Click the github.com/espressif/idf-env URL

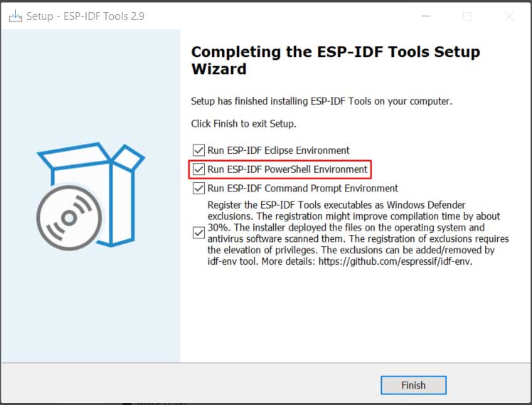(x=395, y=261)
